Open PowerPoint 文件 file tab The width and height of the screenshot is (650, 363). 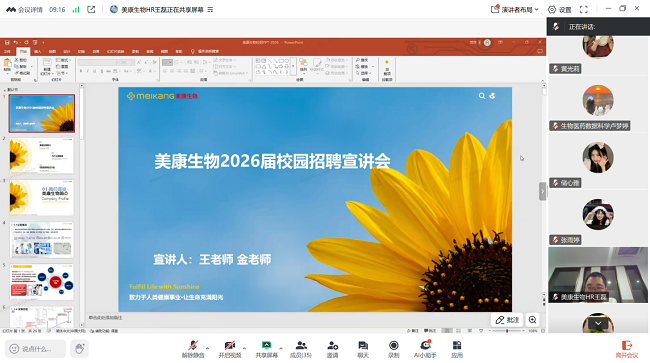pos(7,51)
